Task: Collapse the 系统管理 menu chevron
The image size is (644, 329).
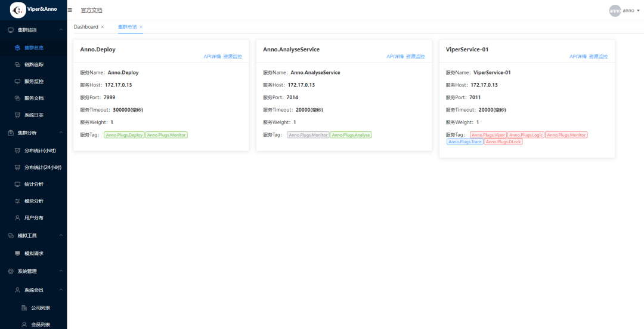Action: (61, 272)
